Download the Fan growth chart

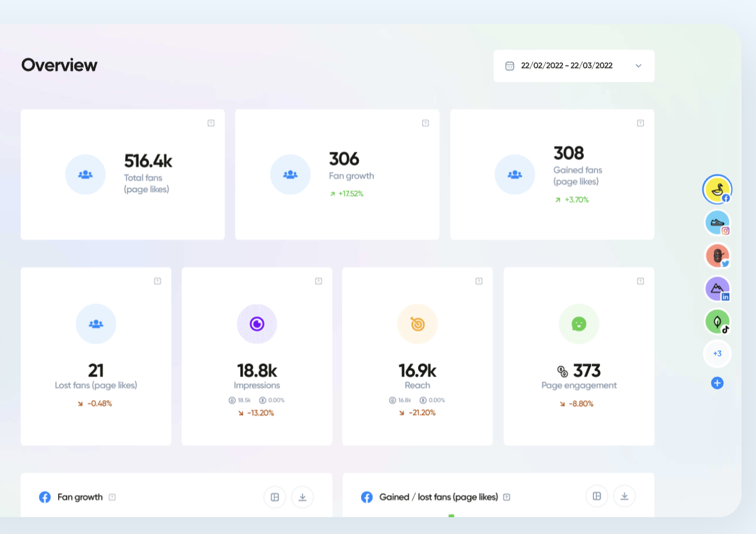303,497
